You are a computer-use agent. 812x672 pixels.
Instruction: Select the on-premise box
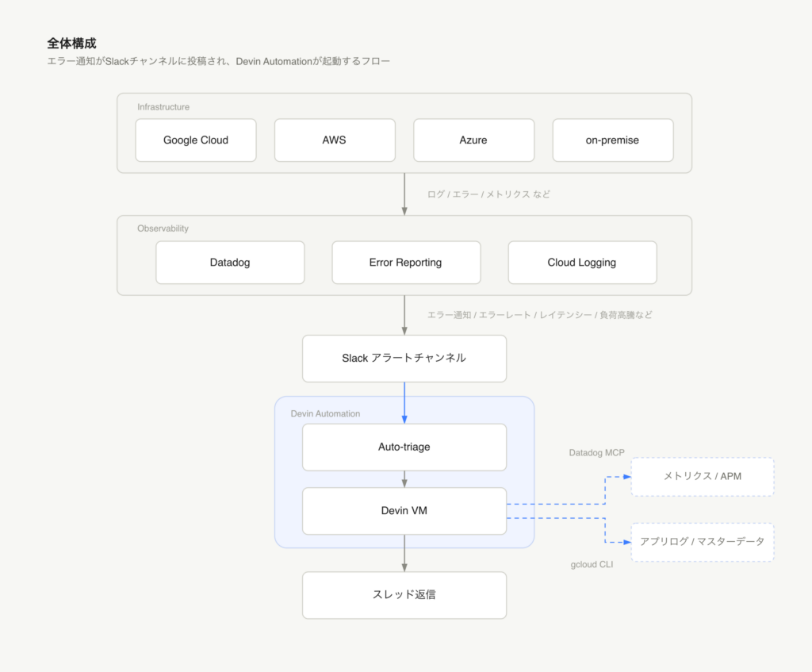coord(613,140)
